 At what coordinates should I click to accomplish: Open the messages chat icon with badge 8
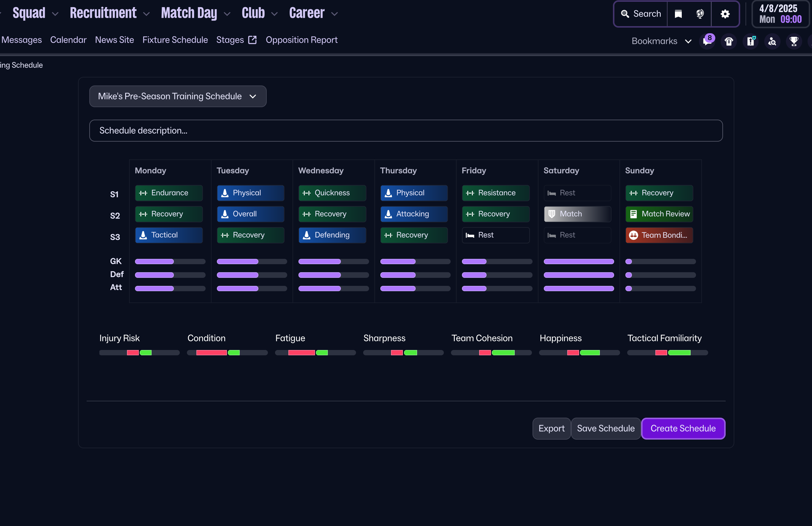tap(707, 41)
